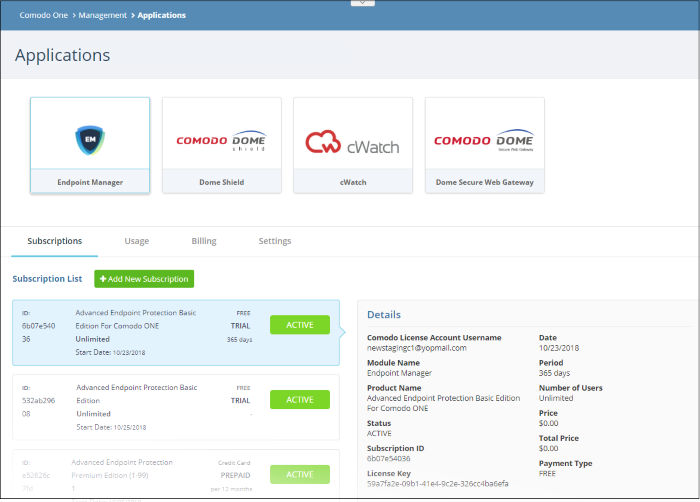Viewport: 700px width, 502px height.
Task: Go to Comodo One breadcrumb
Action: pyautogui.click(x=43, y=15)
